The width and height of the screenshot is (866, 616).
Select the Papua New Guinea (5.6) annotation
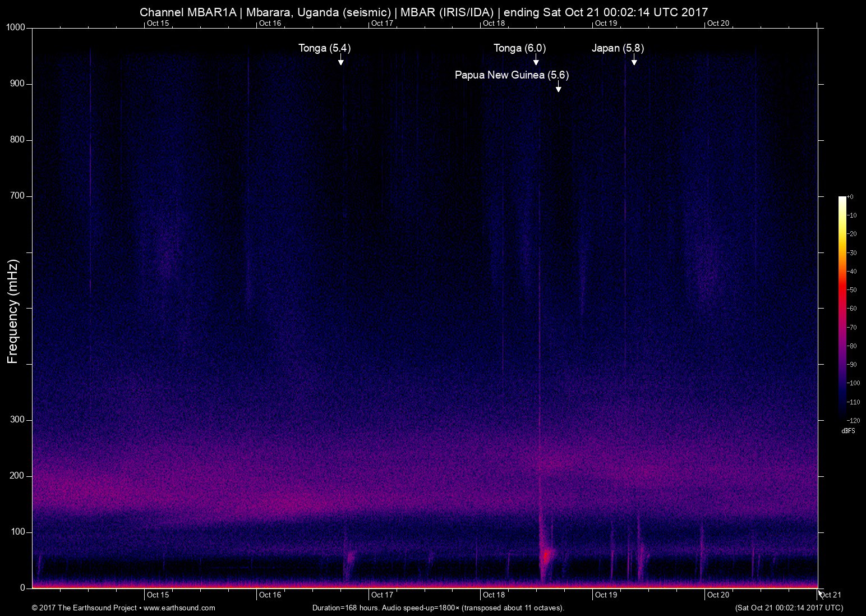pos(512,75)
